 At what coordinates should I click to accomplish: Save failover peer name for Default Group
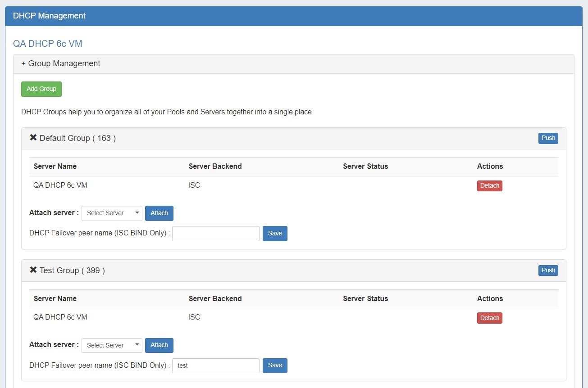point(275,234)
